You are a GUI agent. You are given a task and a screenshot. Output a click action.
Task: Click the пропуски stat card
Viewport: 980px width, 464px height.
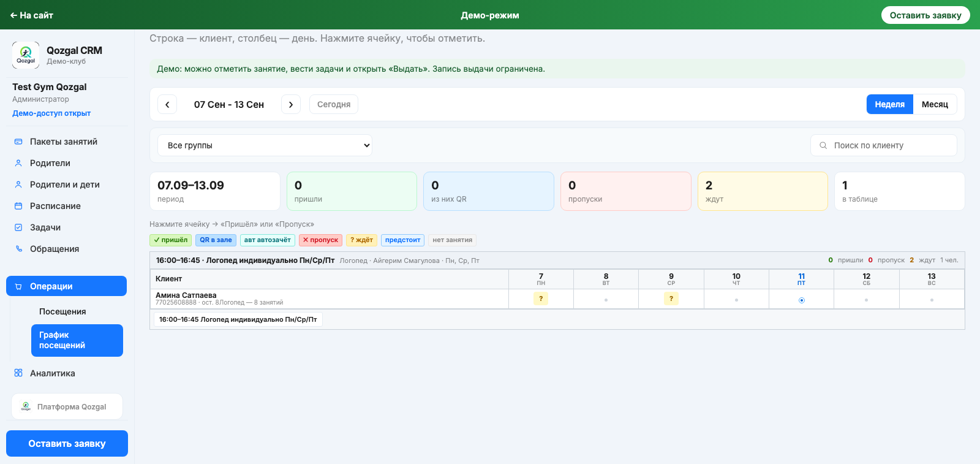coord(626,191)
